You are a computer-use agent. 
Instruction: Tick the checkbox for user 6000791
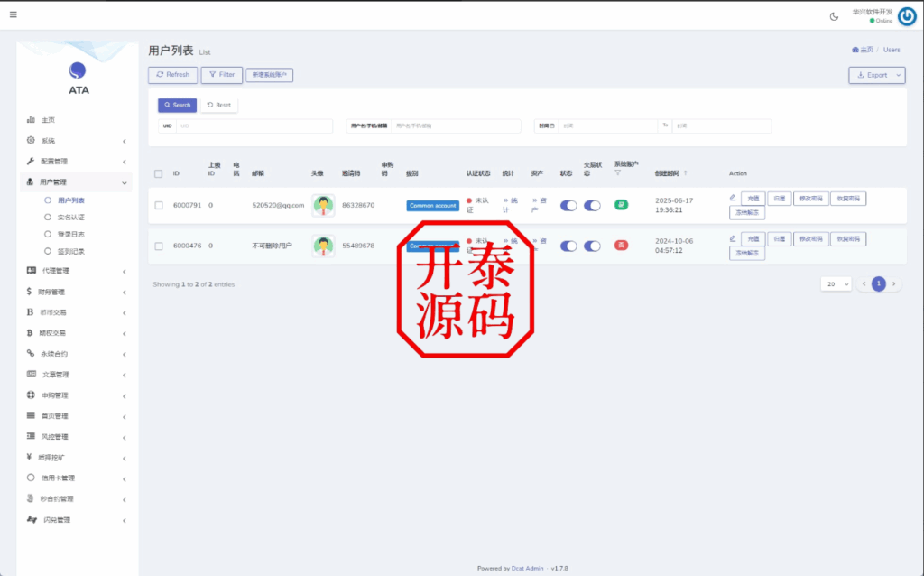pos(159,205)
